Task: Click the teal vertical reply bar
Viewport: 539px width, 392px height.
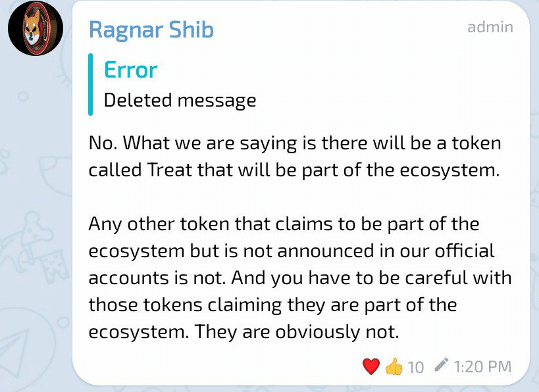Action: tap(90, 84)
